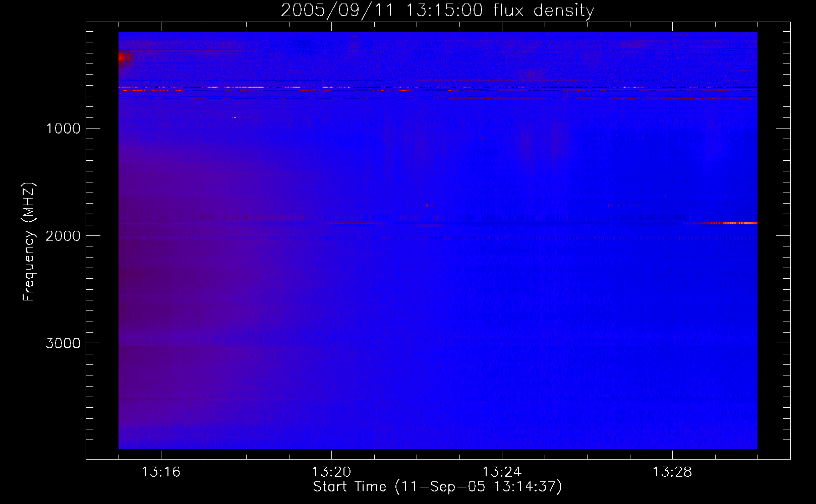Click the 13:24 time tick label
816x504 pixels.
click(x=502, y=472)
